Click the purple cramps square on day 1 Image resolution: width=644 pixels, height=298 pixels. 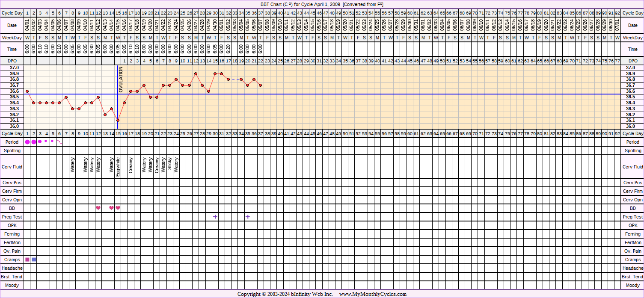[27, 260]
